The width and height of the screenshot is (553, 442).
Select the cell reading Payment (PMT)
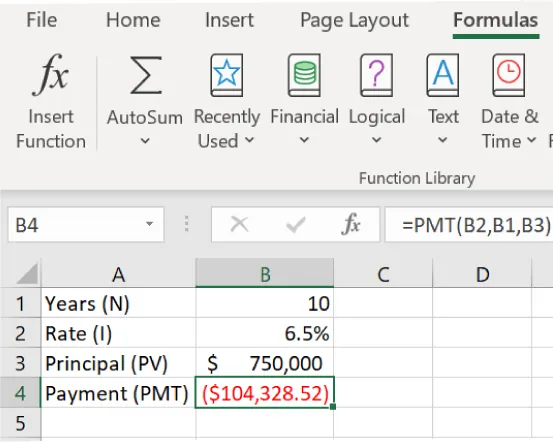pos(118,393)
